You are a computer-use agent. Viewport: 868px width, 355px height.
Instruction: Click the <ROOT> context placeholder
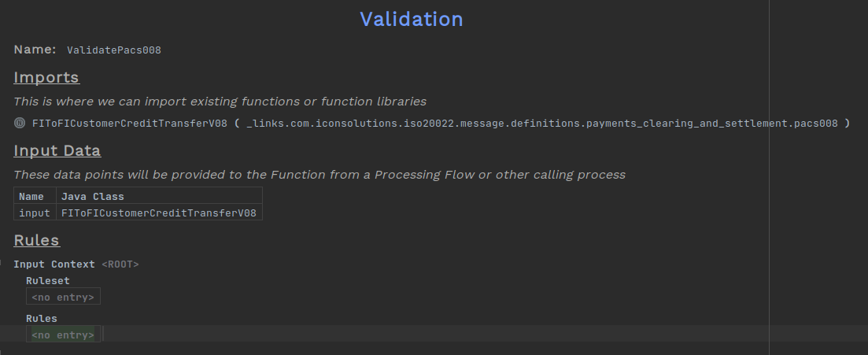pos(120,264)
